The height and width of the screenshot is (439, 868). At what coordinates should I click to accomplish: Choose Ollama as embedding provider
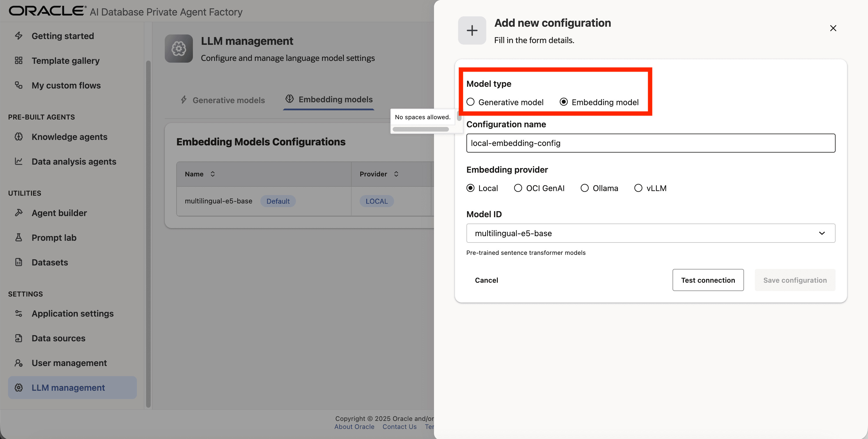[x=585, y=188]
